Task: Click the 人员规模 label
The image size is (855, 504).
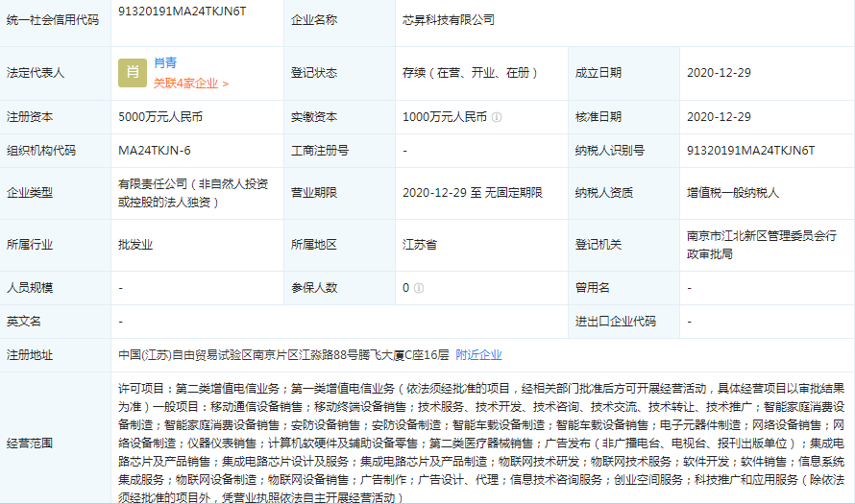Action: point(30,288)
